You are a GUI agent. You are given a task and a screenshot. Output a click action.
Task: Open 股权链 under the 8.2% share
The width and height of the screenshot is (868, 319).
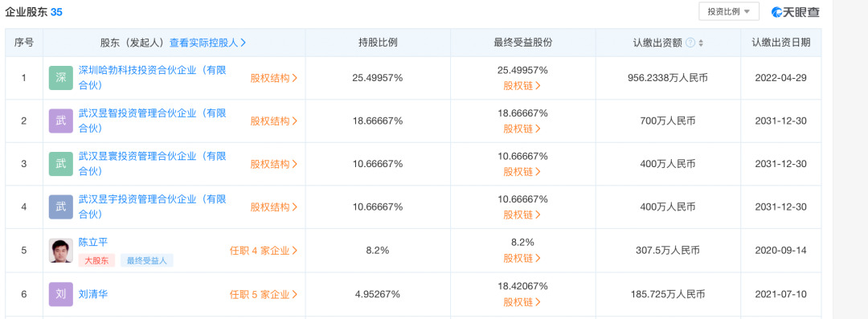tap(522, 258)
